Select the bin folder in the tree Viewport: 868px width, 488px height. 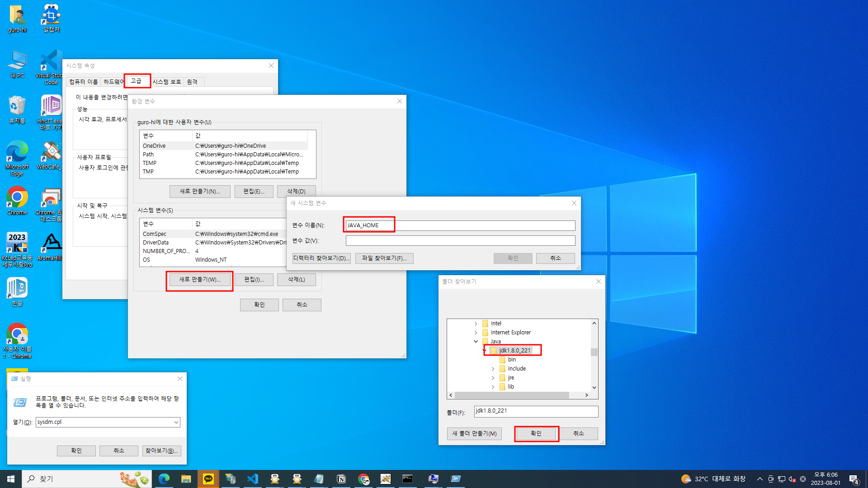(511, 360)
